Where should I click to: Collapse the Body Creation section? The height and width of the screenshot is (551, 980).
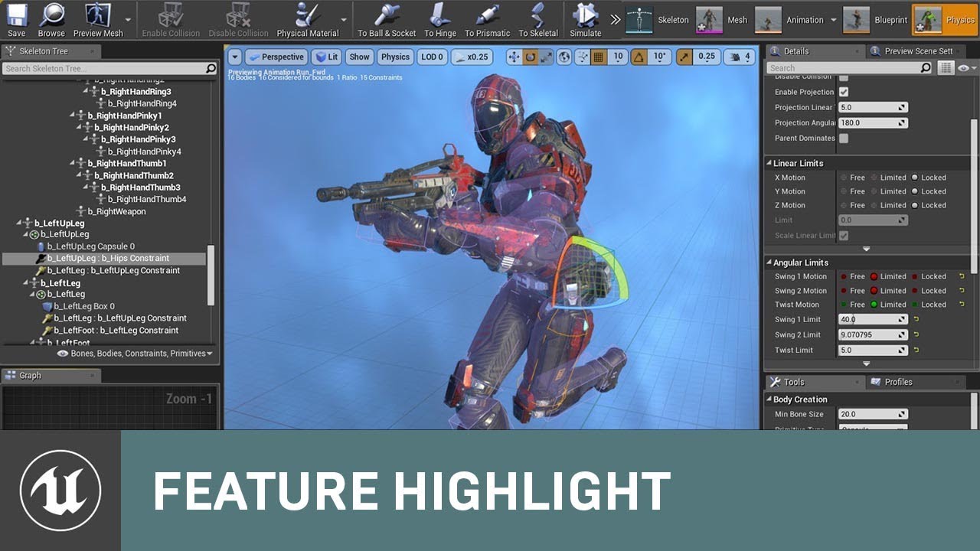pyautogui.click(x=769, y=399)
